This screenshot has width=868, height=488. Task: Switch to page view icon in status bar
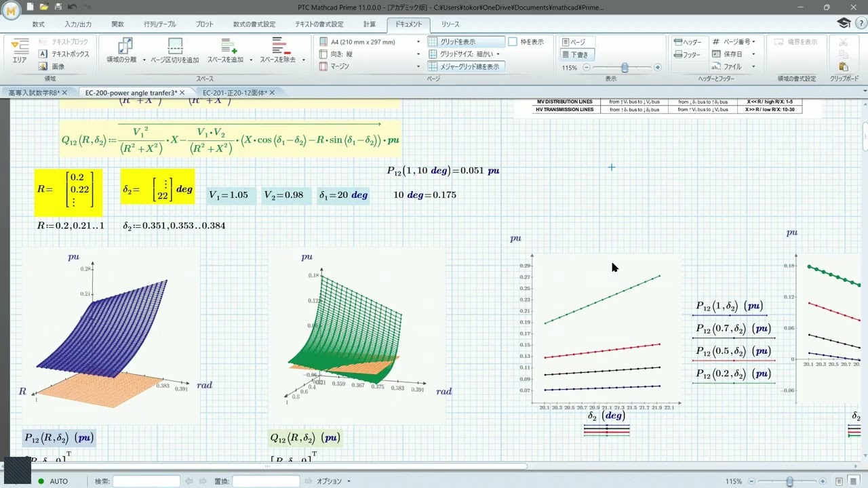[x=839, y=481]
